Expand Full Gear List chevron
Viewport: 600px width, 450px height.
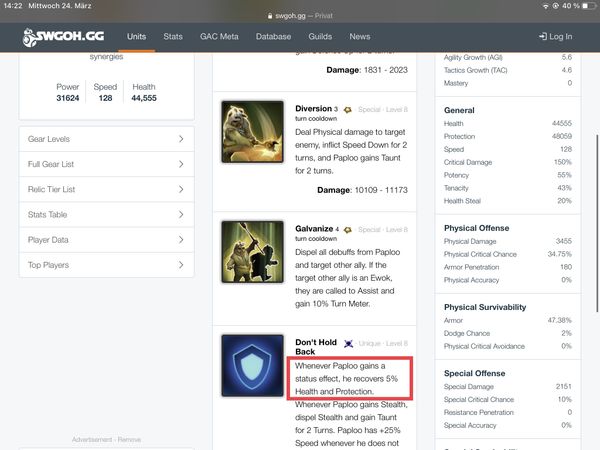tap(181, 164)
